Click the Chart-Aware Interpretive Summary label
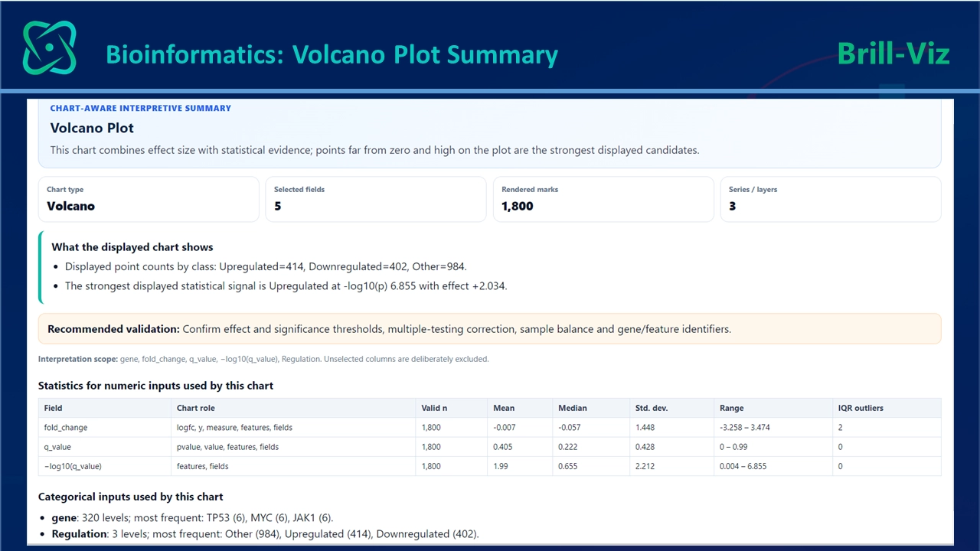980x551 pixels. click(x=141, y=108)
